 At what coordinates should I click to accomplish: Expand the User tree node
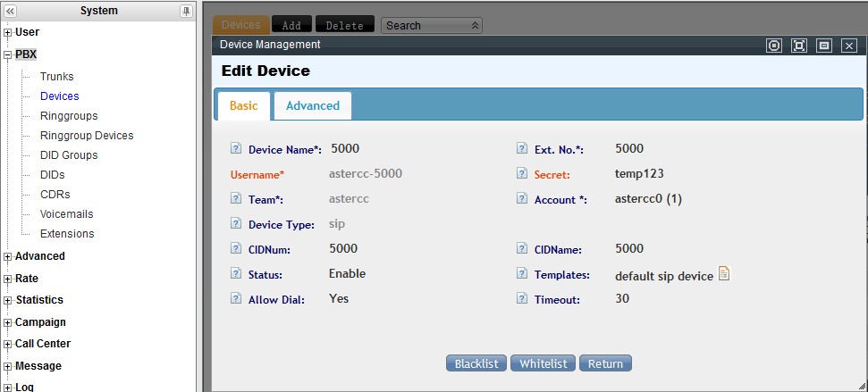(8, 32)
